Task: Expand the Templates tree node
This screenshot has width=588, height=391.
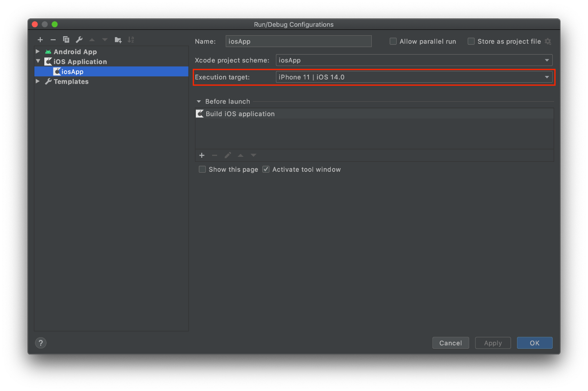Action: point(38,81)
